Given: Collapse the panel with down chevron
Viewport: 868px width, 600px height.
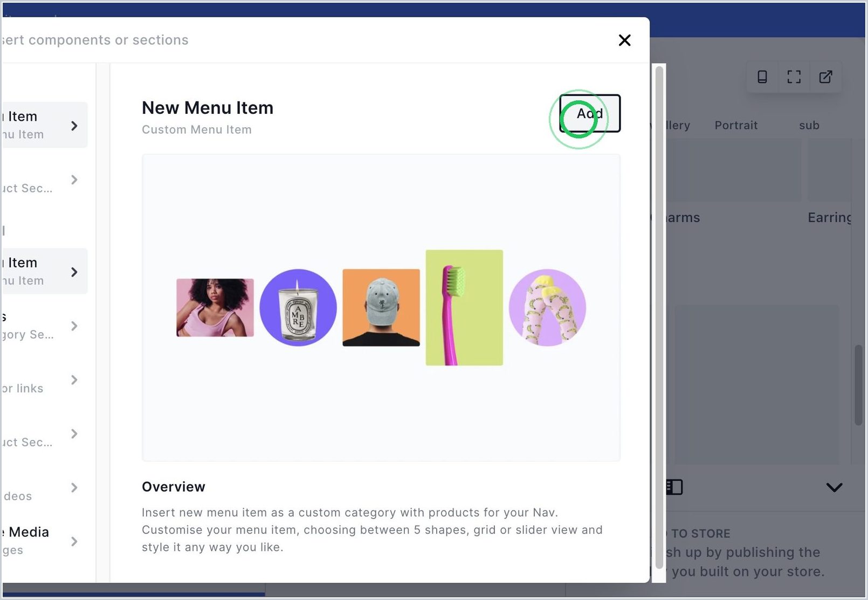Looking at the screenshot, I should [x=834, y=487].
